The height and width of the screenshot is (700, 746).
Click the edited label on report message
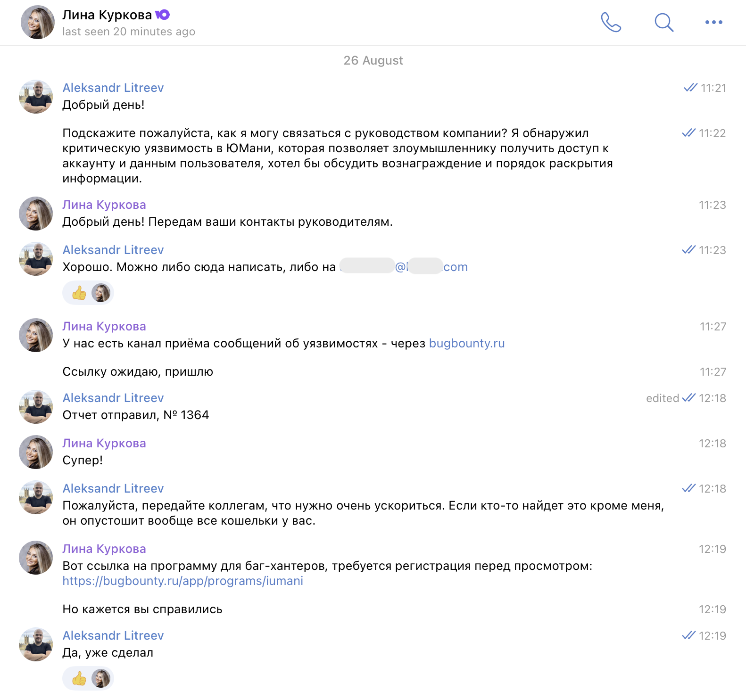(x=663, y=398)
